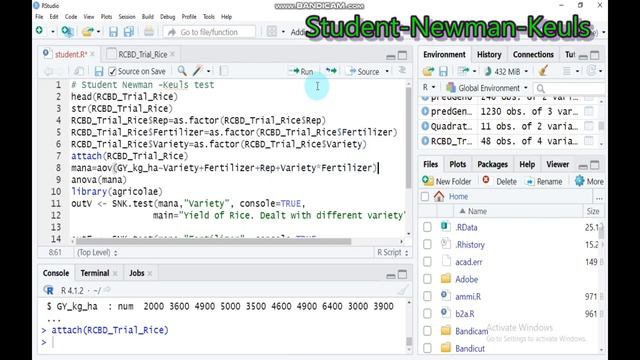Click the Home directory house icon

pyautogui.click(x=439, y=196)
